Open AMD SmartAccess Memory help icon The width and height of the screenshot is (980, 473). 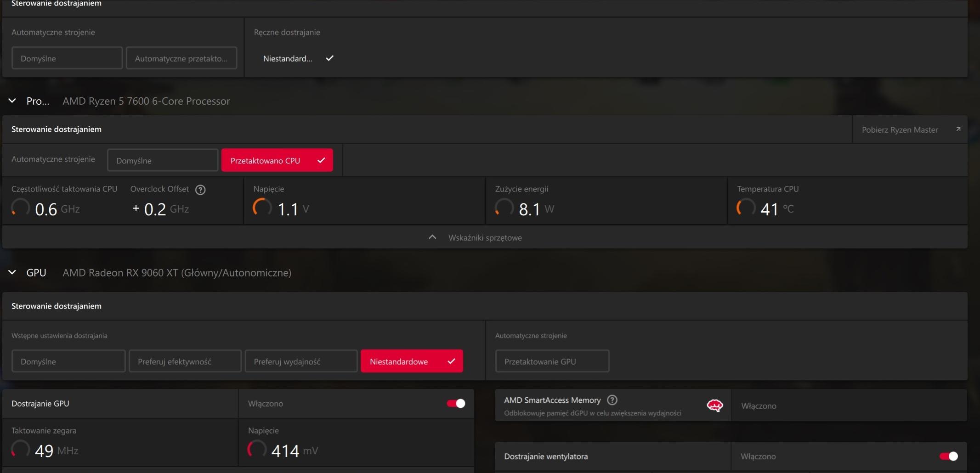(x=612, y=400)
